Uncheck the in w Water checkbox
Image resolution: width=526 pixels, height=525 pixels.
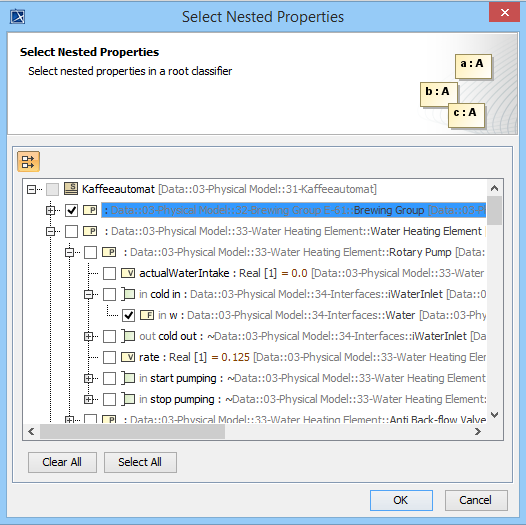tap(128, 315)
